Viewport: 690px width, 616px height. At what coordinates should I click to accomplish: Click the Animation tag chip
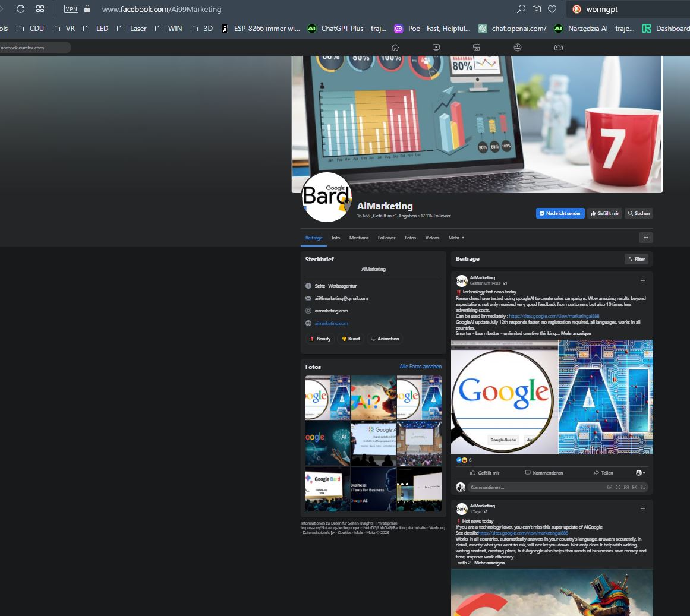(385, 339)
